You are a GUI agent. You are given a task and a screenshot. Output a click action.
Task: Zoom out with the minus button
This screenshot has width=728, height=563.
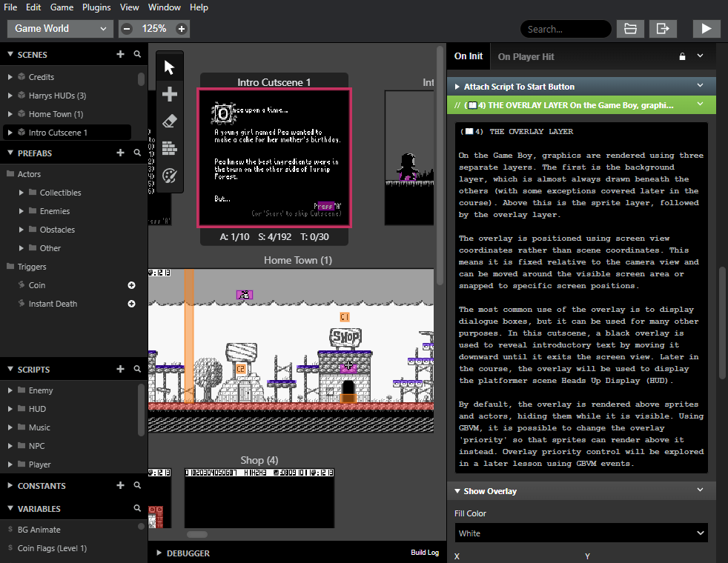tap(127, 29)
